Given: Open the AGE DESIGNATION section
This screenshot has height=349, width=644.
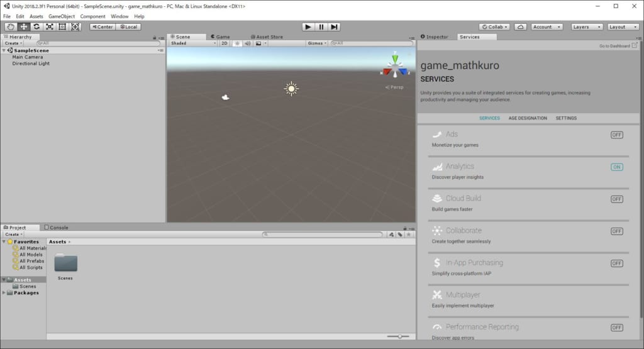Looking at the screenshot, I should pos(528,118).
